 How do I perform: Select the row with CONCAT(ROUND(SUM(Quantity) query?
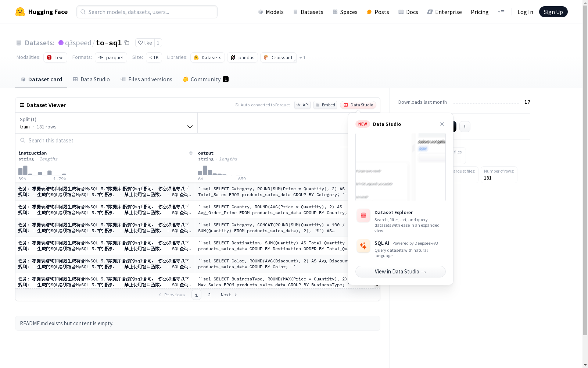pyautogui.click(x=182, y=228)
